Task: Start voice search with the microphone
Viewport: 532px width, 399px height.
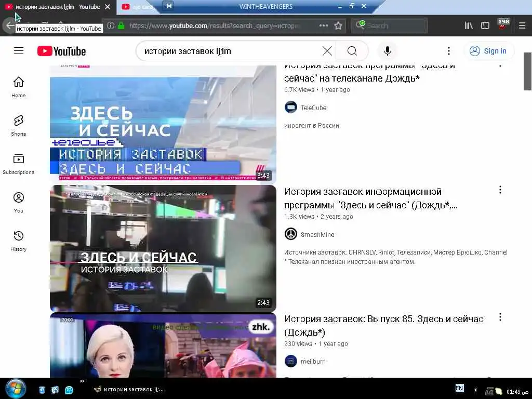Action: pyautogui.click(x=387, y=51)
